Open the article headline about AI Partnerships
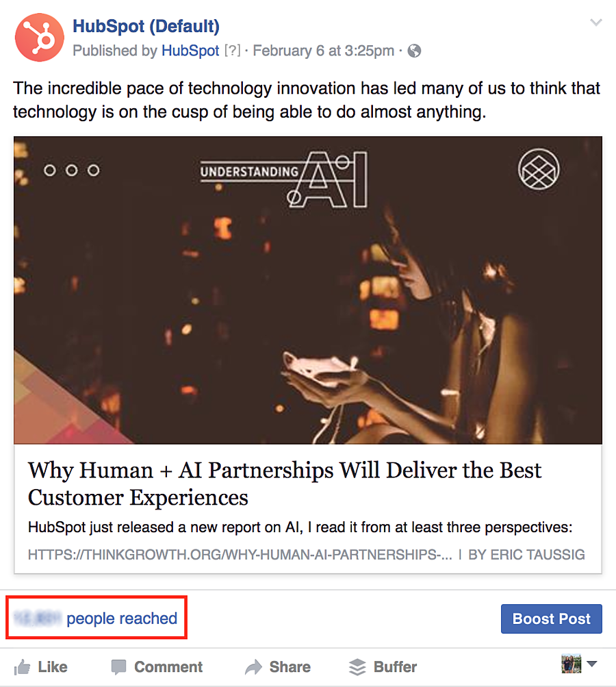Screen dimensions: 616x687 [x=285, y=484]
